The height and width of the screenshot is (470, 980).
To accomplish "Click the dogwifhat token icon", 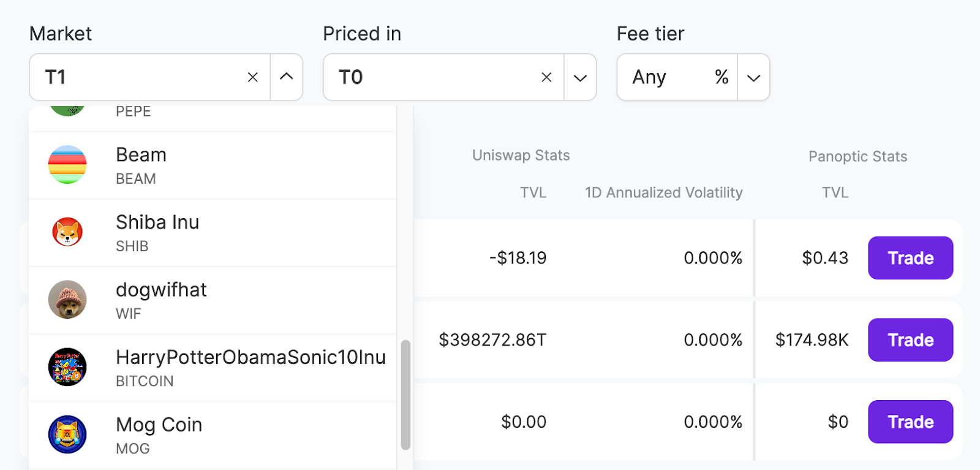I will (67, 300).
